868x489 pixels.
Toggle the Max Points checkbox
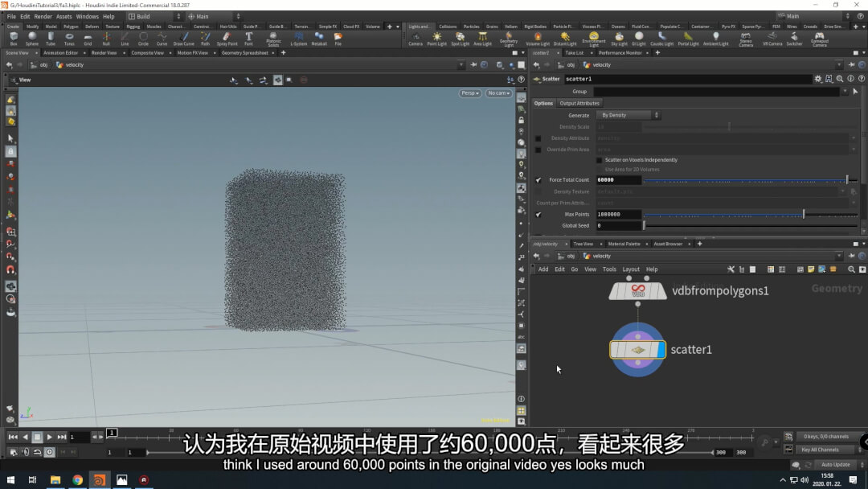click(538, 214)
